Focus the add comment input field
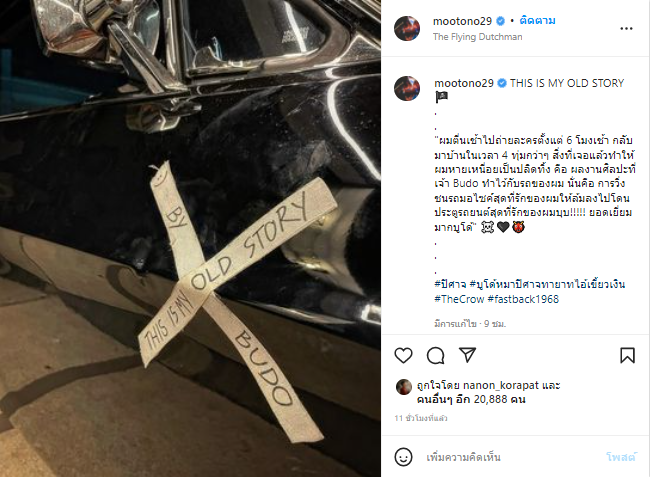 pyautogui.click(x=512, y=457)
